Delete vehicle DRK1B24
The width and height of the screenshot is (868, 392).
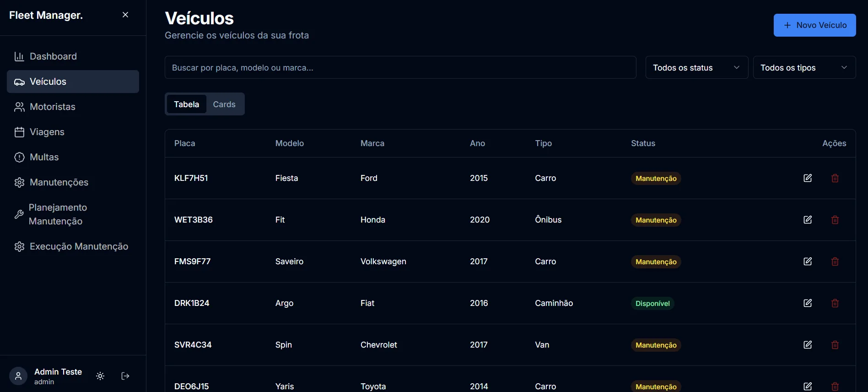[835, 303]
